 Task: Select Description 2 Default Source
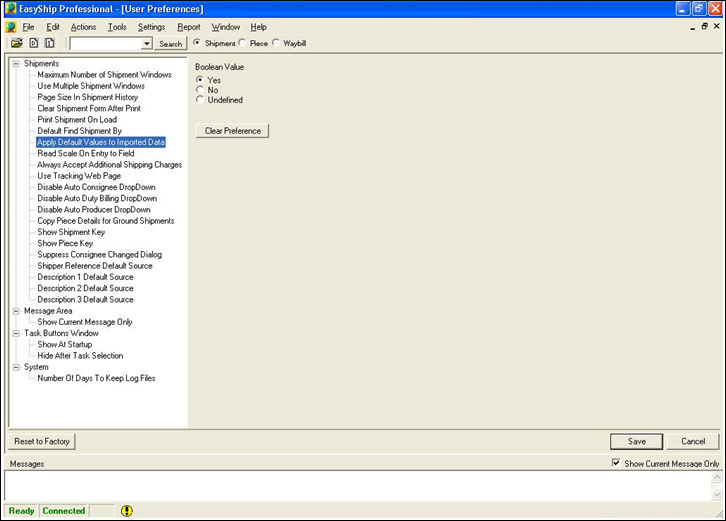click(x=85, y=288)
